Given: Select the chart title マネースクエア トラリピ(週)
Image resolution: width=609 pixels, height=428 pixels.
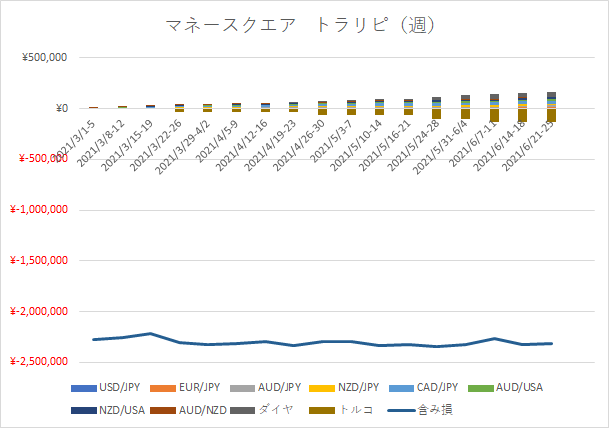Looking at the screenshot, I should pyautogui.click(x=300, y=25).
